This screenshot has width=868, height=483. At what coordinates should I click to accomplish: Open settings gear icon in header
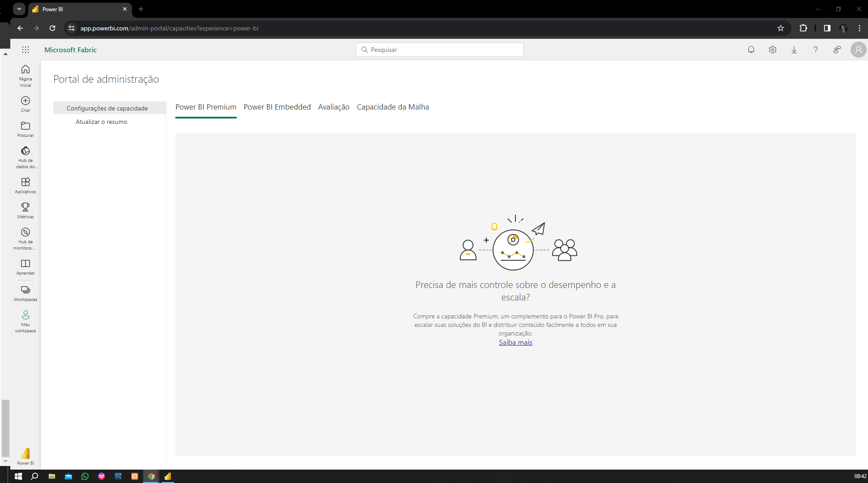pos(773,50)
